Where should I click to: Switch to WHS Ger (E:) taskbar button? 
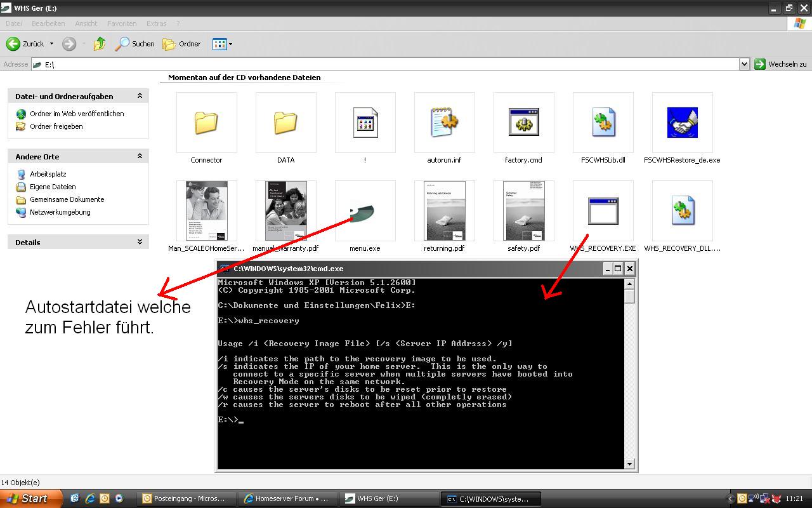(390, 498)
